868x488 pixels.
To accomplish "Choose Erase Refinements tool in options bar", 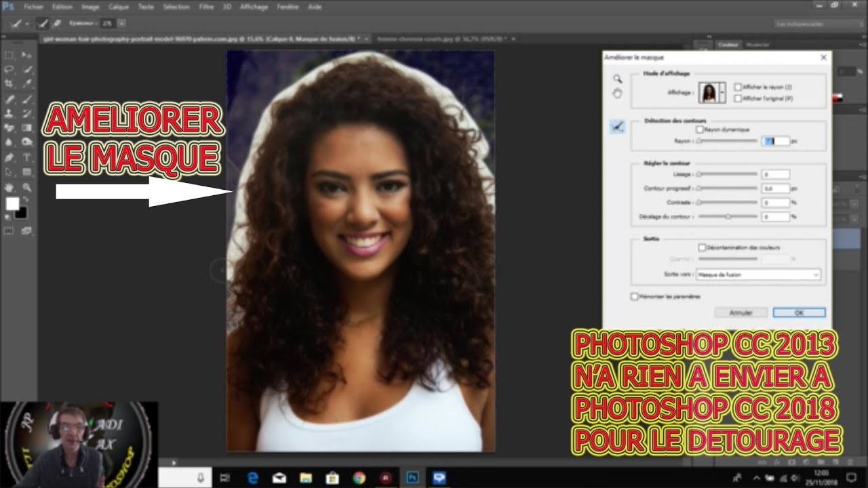I will pyautogui.click(x=57, y=23).
